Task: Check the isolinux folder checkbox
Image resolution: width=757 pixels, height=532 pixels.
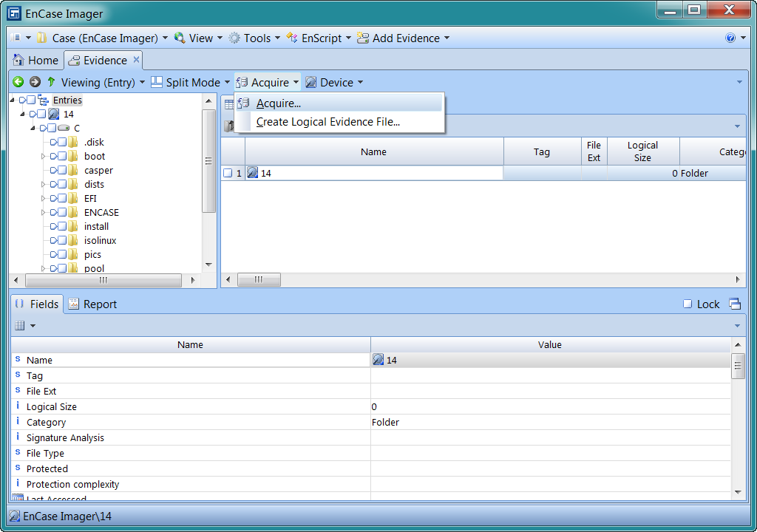Action: [x=62, y=240]
